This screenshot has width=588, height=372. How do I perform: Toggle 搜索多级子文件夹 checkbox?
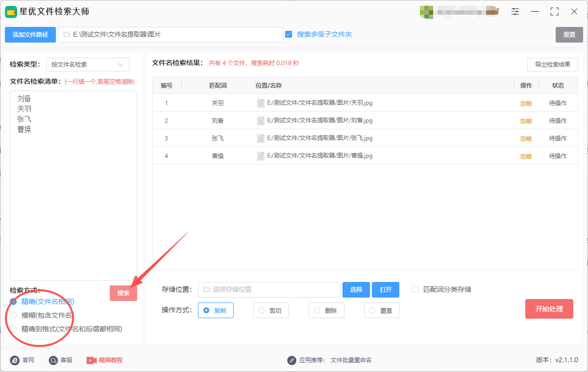pyautogui.click(x=289, y=34)
